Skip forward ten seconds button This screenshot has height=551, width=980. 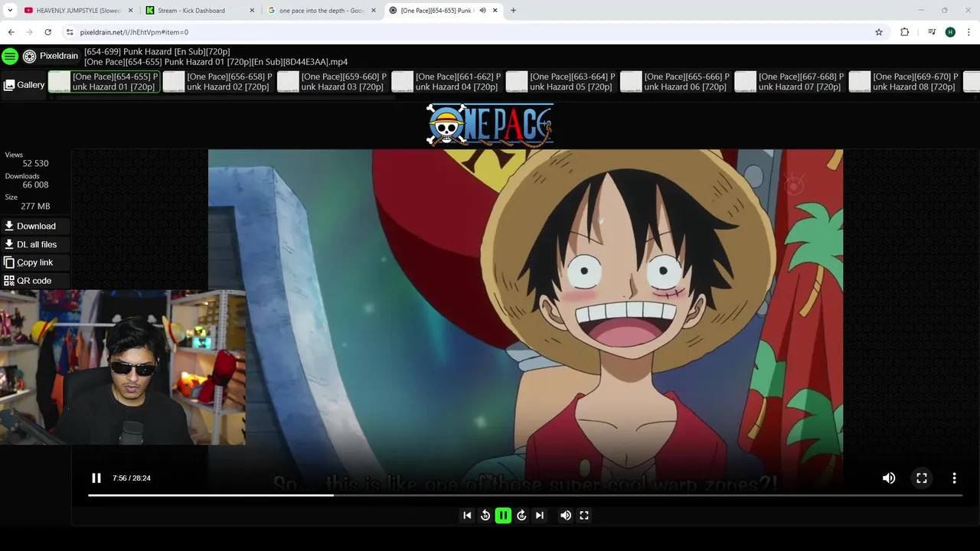521,516
